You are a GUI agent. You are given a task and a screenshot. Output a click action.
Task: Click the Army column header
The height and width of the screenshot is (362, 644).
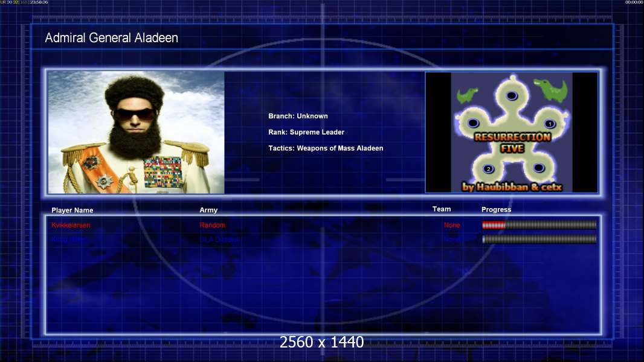pos(208,210)
